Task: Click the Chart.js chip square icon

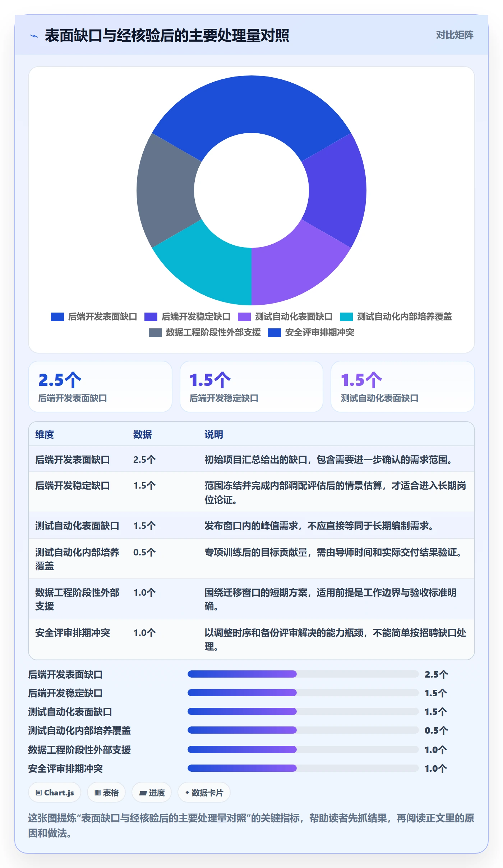Action: 39,793
